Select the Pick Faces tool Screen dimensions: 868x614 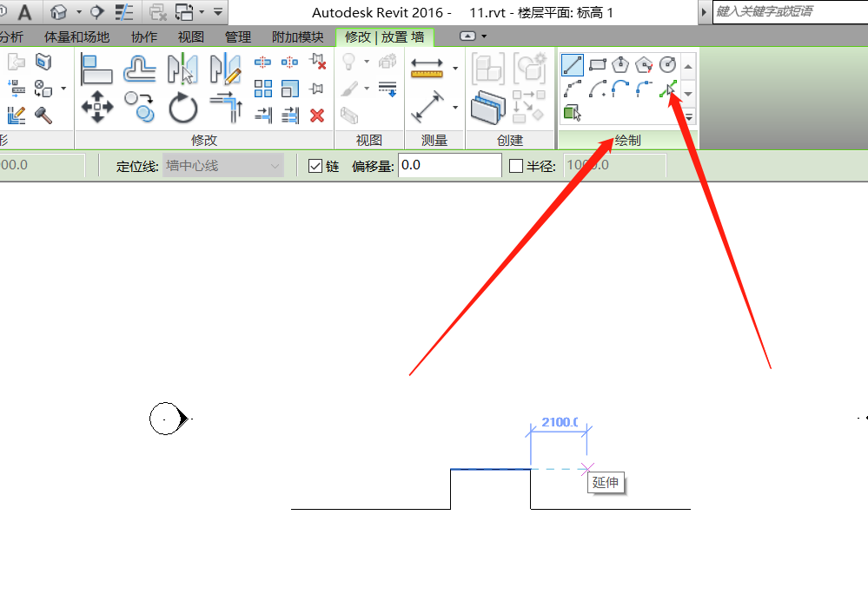pos(572,112)
